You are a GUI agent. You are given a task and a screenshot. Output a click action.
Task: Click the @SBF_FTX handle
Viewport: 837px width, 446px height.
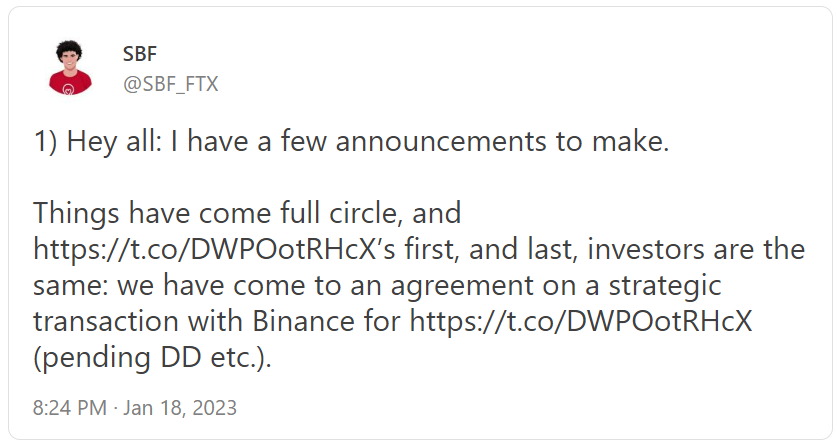click(x=170, y=84)
